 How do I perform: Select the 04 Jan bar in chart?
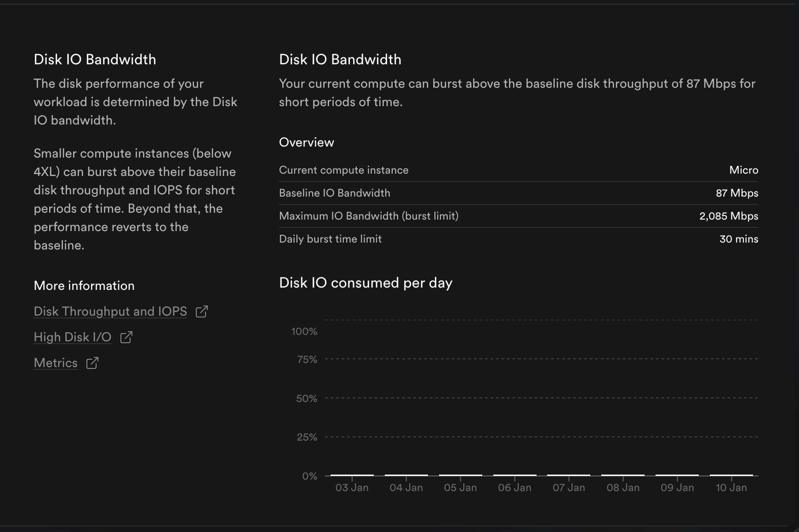tap(406, 475)
